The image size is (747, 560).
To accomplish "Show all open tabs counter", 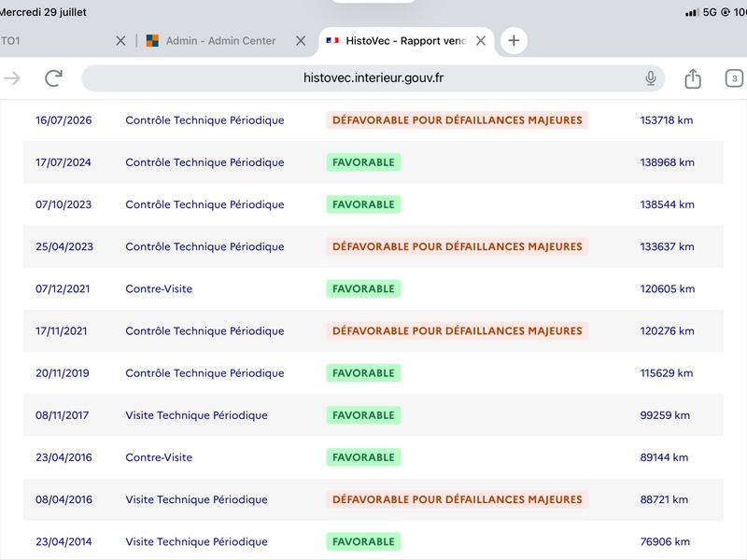I will click(x=734, y=78).
